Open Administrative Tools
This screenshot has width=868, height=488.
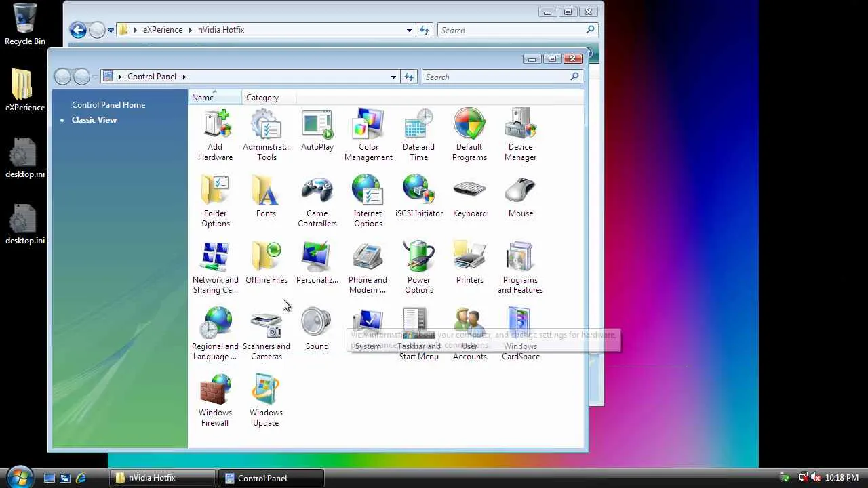267,136
